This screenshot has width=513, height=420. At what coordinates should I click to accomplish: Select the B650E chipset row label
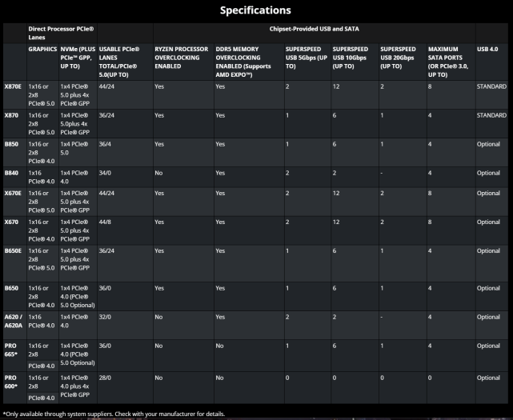click(13, 250)
